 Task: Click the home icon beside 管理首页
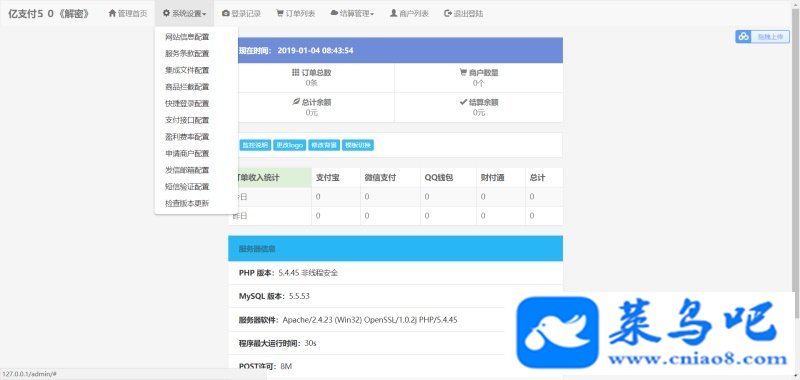112,14
